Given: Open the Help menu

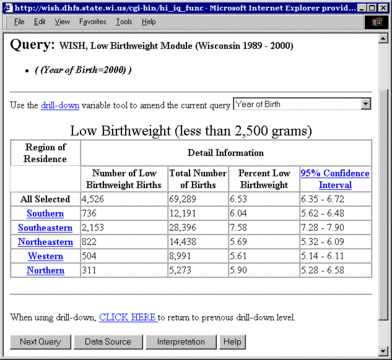Looking at the screenshot, I should 148,22.
